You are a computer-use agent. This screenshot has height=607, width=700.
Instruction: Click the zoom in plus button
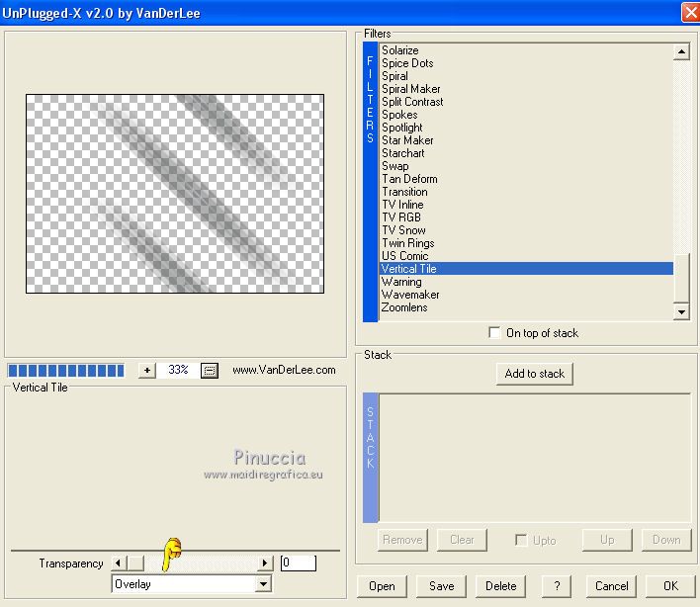147,370
